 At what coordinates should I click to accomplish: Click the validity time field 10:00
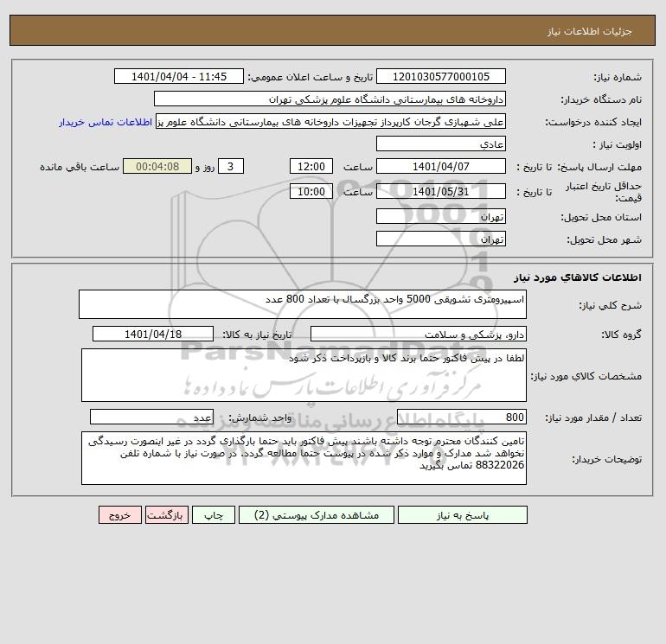coord(311,191)
